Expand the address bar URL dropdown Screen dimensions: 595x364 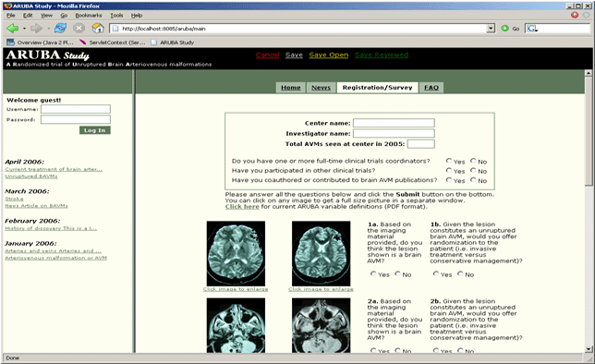[491, 29]
